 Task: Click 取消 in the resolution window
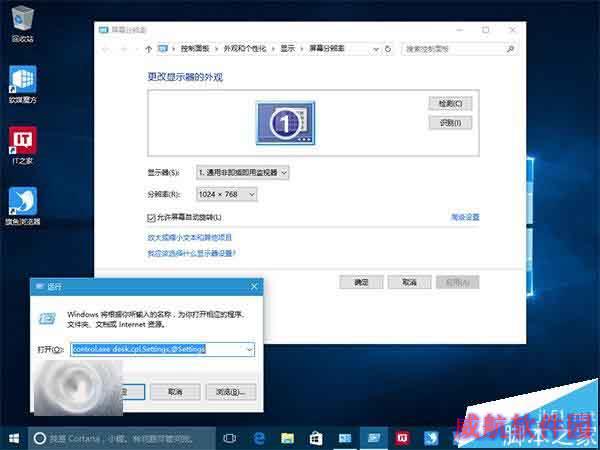(409, 282)
